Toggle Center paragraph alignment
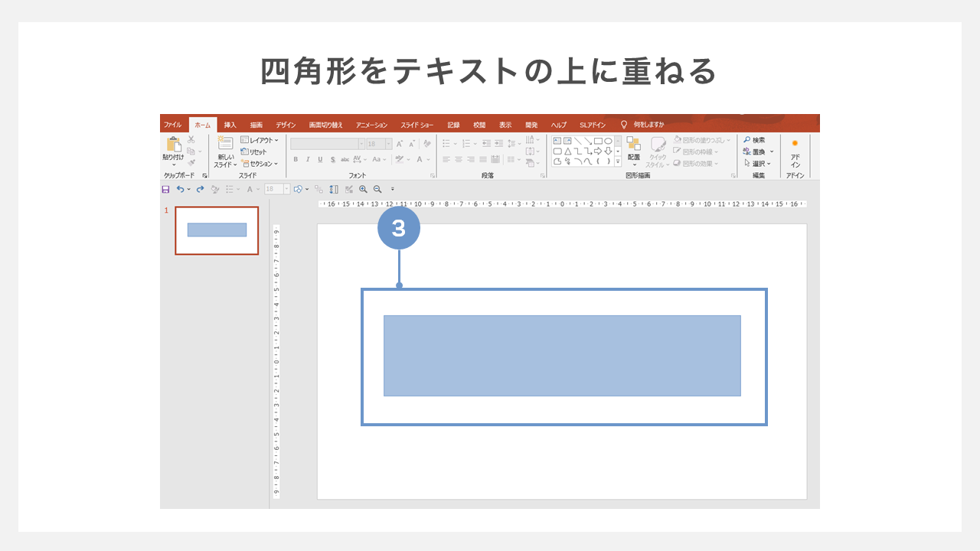Screen dimensions: 980x551 click(x=459, y=159)
